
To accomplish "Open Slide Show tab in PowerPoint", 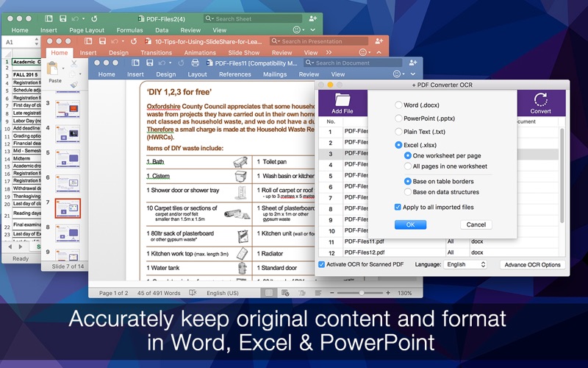I will (244, 52).
